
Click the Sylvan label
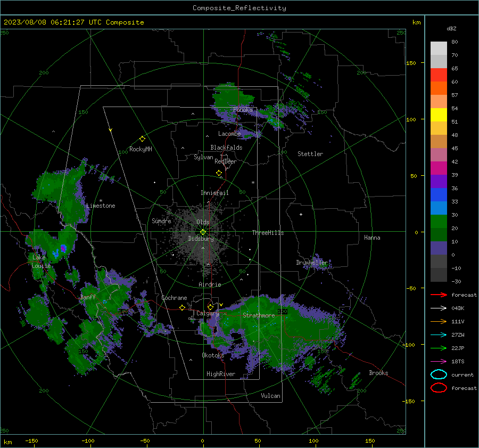pyautogui.click(x=203, y=157)
